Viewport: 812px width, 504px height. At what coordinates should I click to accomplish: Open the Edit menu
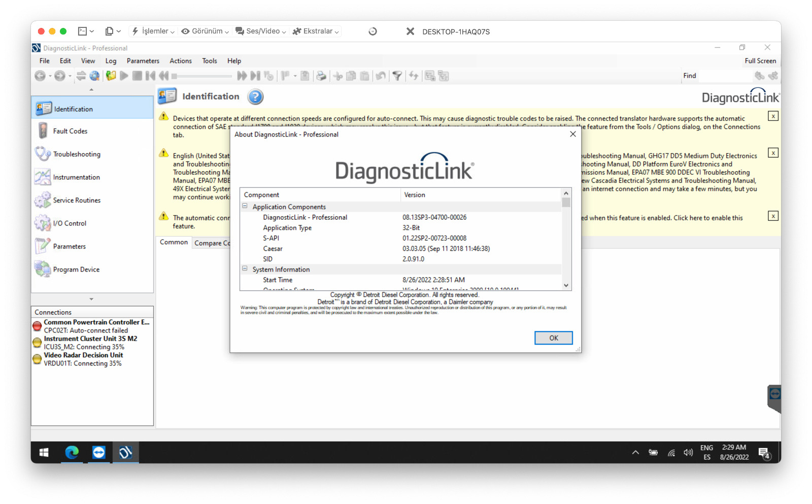click(x=65, y=61)
